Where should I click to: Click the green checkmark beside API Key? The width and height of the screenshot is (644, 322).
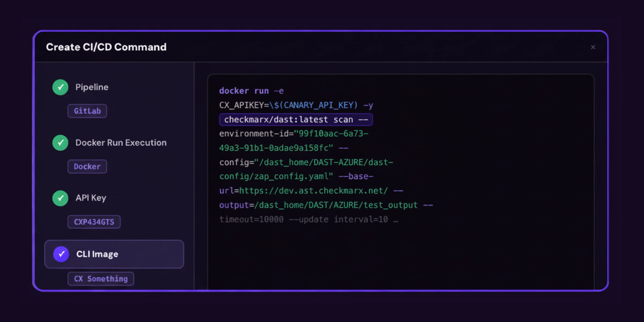[x=60, y=198]
